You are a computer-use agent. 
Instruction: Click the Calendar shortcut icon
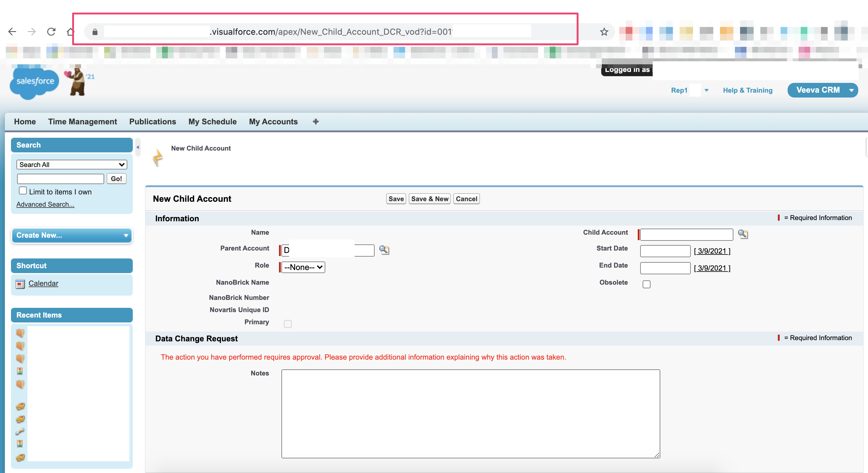pyautogui.click(x=20, y=284)
